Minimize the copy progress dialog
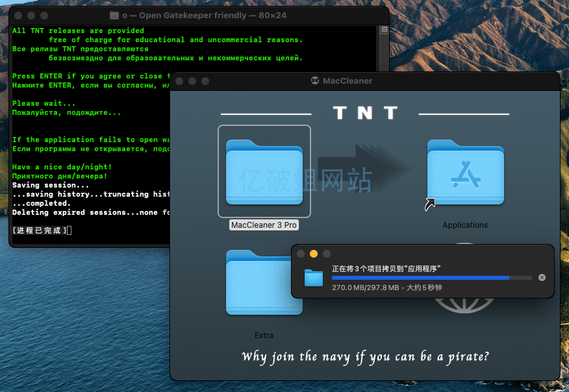This screenshot has height=392, width=569. pyautogui.click(x=313, y=254)
